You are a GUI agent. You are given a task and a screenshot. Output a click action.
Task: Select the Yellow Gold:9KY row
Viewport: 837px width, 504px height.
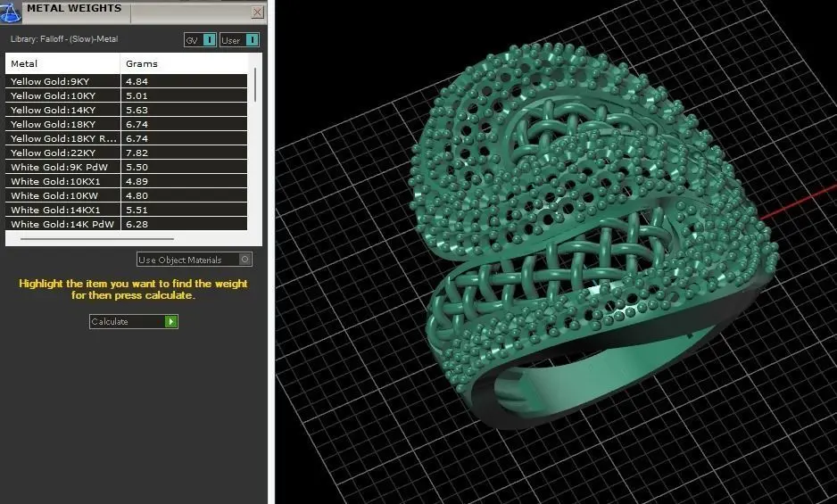click(127, 81)
